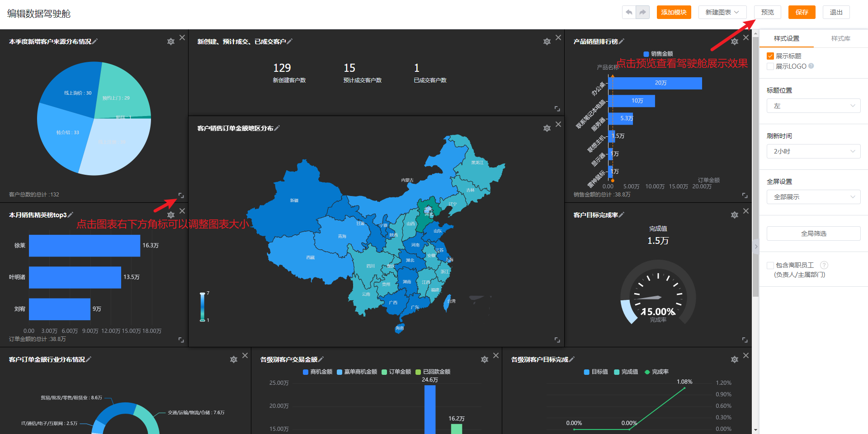Click pencil icon beside 客户订单金额行业分布情况 title
868x434 pixels.
coord(89,359)
